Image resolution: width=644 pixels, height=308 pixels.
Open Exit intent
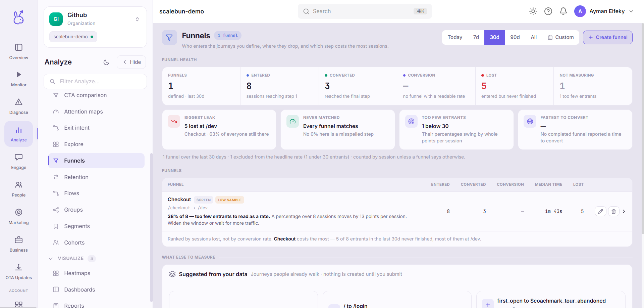tap(96, 128)
